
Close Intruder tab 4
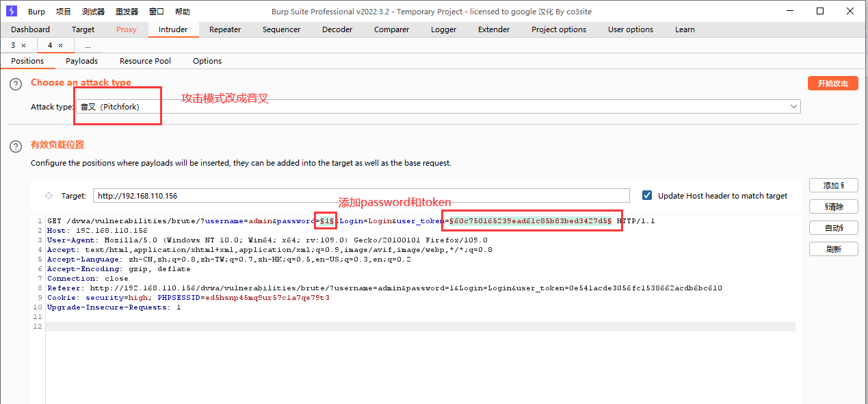[x=60, y=45]
